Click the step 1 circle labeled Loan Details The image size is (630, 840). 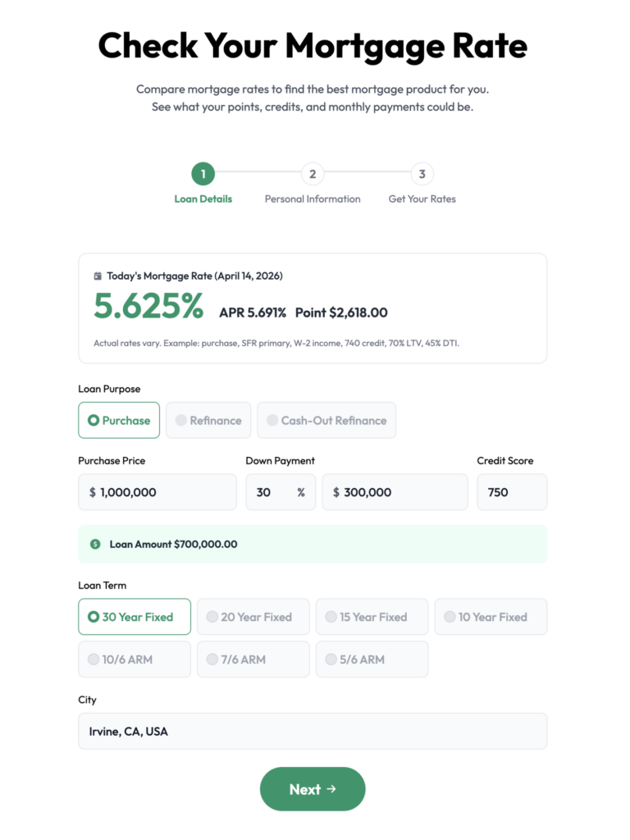(x=203, y=174)
